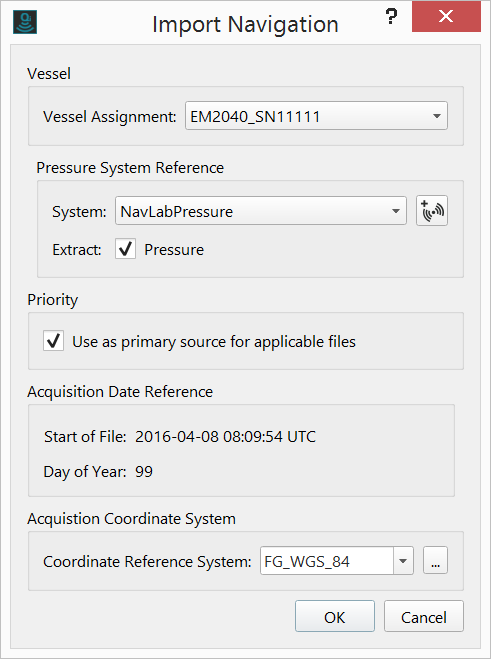Image resolution: width=491 pixels, height=659 pixels.
Task: Confirm with the OK button
Action: [335, 617]
